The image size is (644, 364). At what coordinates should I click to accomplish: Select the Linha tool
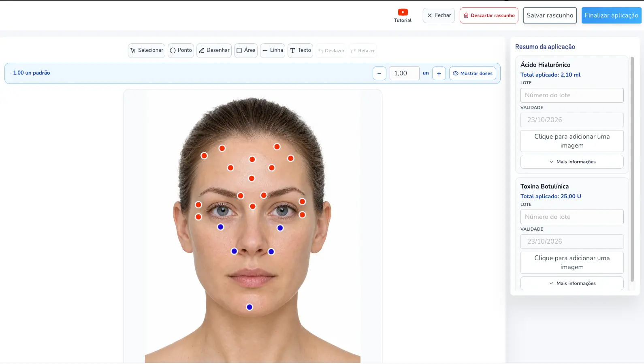[x=273, y=51]
